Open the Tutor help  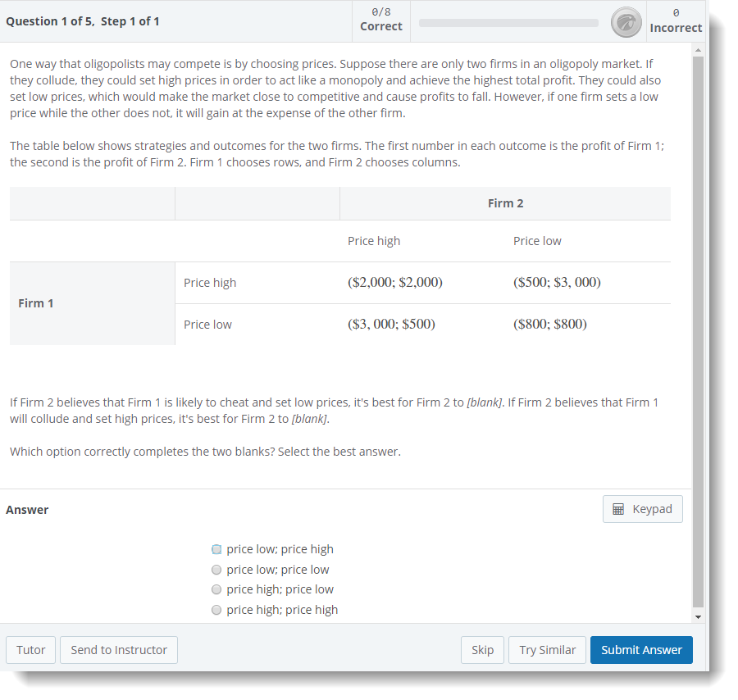tap(31, 650)
